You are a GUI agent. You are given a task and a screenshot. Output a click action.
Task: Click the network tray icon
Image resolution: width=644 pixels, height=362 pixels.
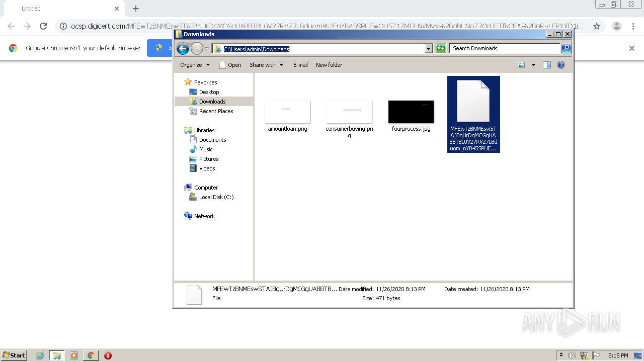coord(584,355)
